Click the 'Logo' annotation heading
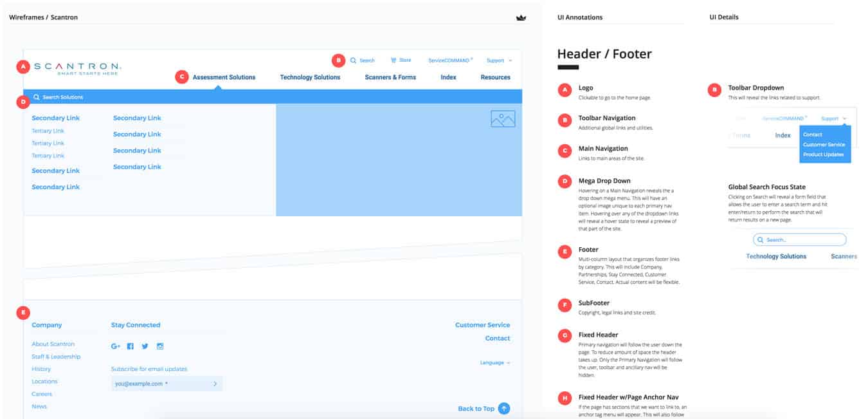Screen dimensions: 868x419 click(586, 88)
